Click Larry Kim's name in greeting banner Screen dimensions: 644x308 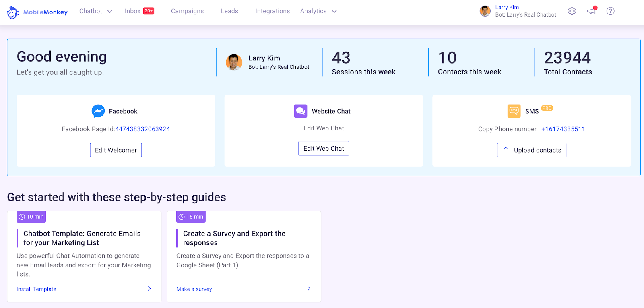(x=264, y=58)
